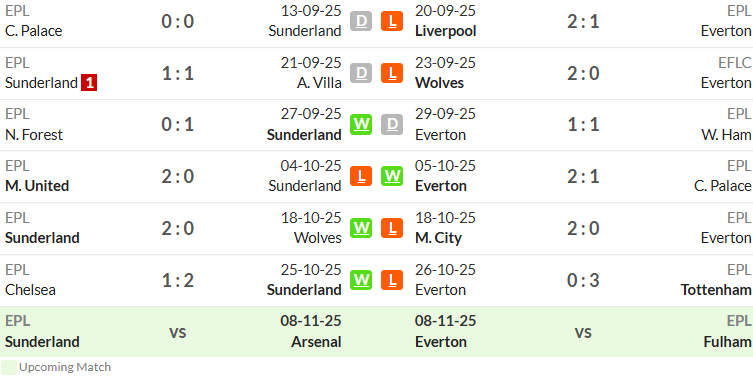Open the Arsenal team link
This screenshot has width=753, height=390.
(316, 342)
